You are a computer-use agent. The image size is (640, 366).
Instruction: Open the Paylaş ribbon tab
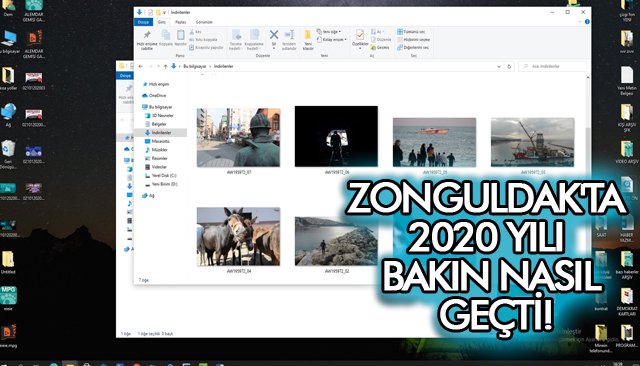pyautogui.click(x=180, y=22)
